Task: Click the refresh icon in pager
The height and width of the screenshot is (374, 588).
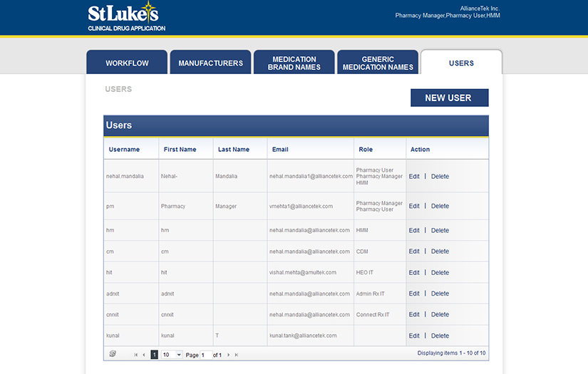Action: 113,353
